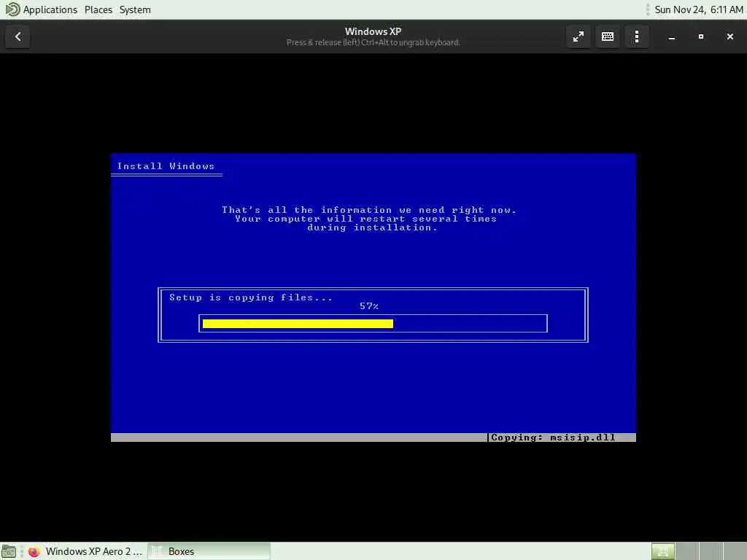Close the Boxes window

(729, 36)
